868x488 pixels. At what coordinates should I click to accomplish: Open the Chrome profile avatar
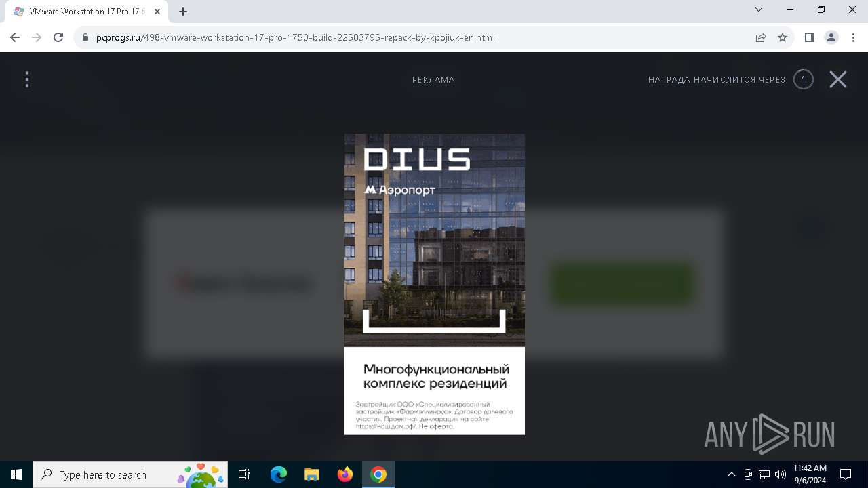(x=831, y=37)
